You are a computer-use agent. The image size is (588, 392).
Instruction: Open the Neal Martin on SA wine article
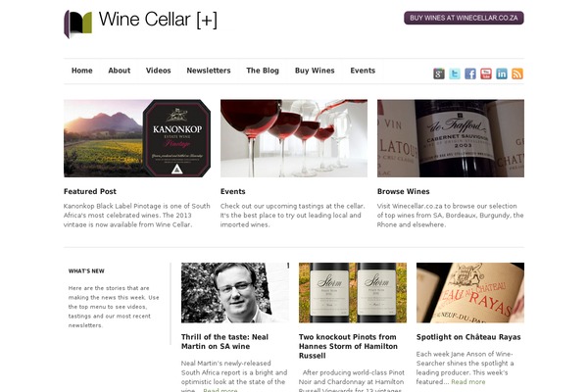224,341
